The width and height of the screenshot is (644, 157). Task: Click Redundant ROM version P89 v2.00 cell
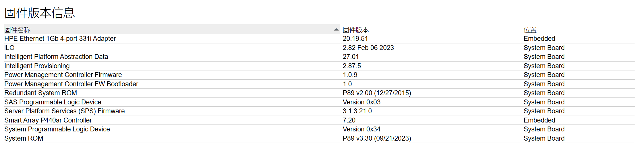point(377,93)
